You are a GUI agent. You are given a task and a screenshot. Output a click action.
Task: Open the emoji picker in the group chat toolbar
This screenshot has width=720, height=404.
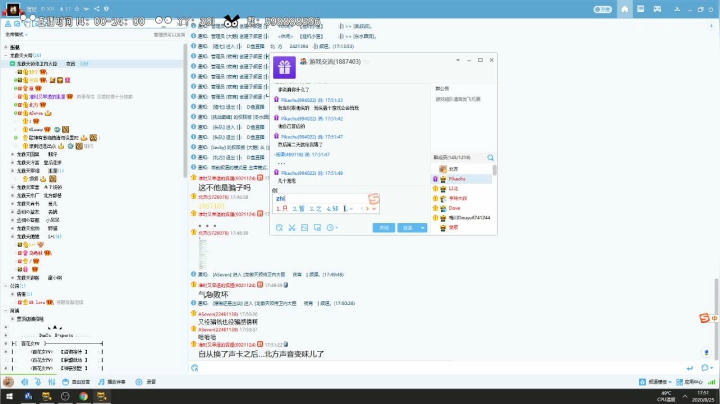tap(279, 228)
